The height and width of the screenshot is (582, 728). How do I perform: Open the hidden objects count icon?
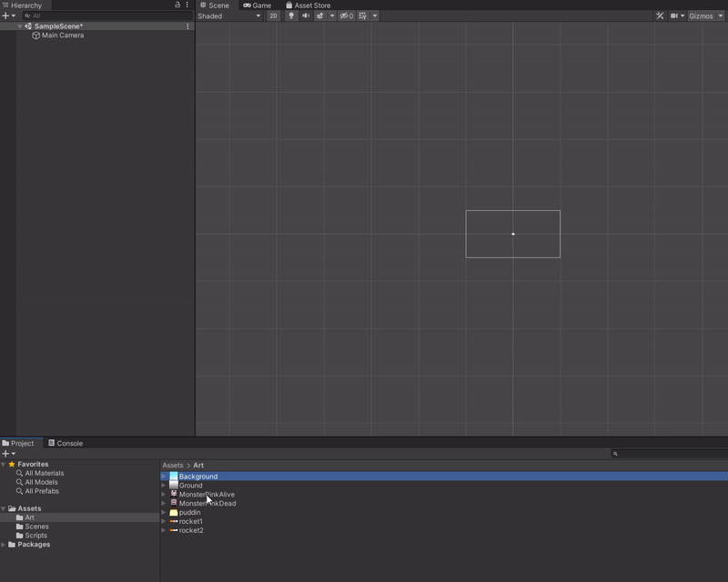click(348, 15)
